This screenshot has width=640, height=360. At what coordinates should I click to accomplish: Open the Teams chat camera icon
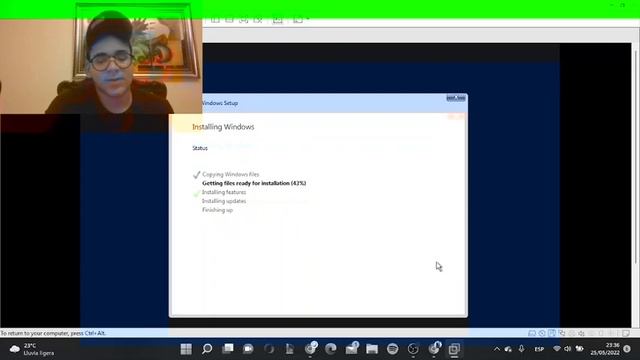coord(248,349)
